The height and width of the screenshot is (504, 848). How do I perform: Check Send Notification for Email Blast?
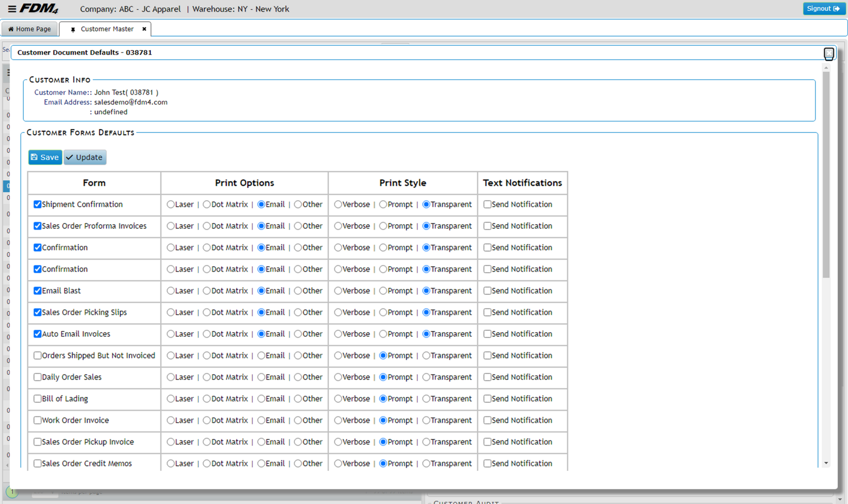pyautogui.click(x=487, y=291)
